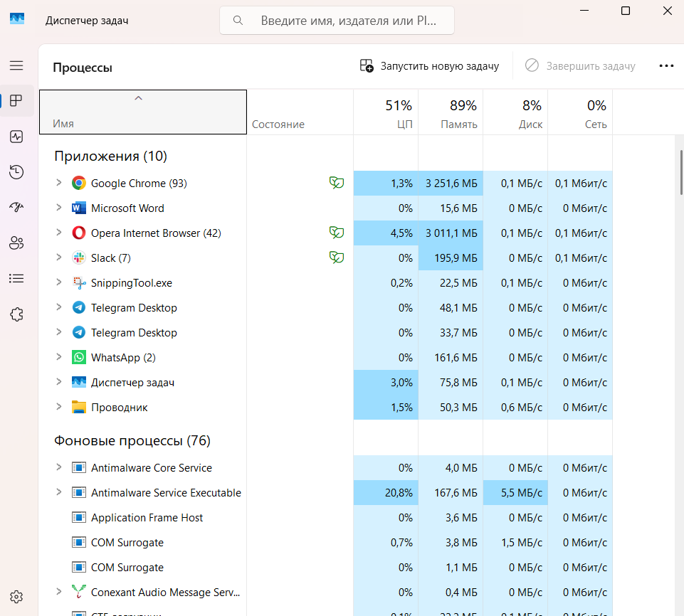Select the first COM Surrogate row
This screenshot has height=616, width=684.
coord(326,542)
